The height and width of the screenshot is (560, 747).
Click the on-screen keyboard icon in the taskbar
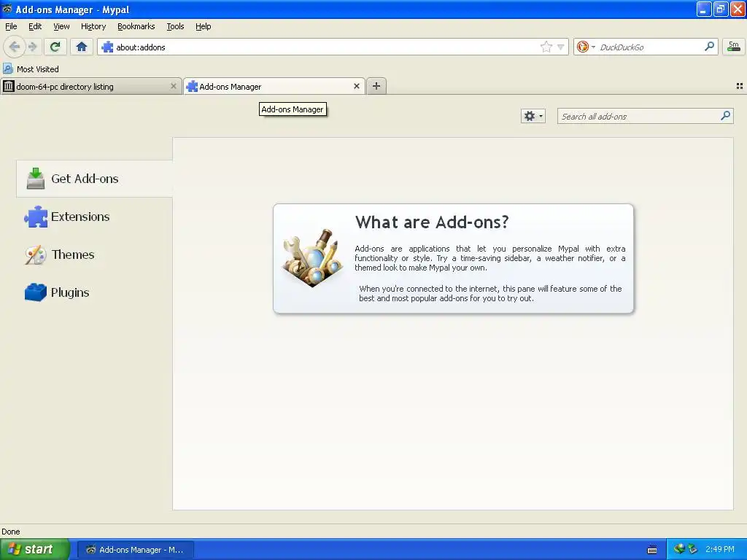click(x=652, y=550)
